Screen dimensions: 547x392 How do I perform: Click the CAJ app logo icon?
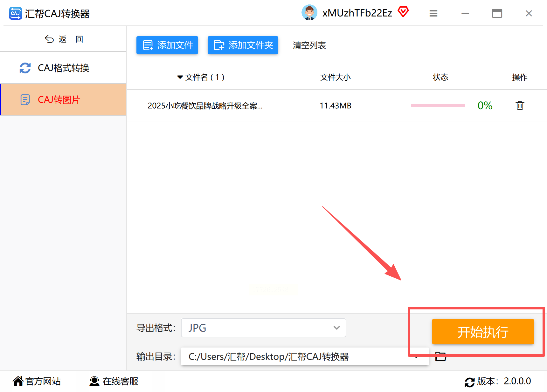pos(15,13)
